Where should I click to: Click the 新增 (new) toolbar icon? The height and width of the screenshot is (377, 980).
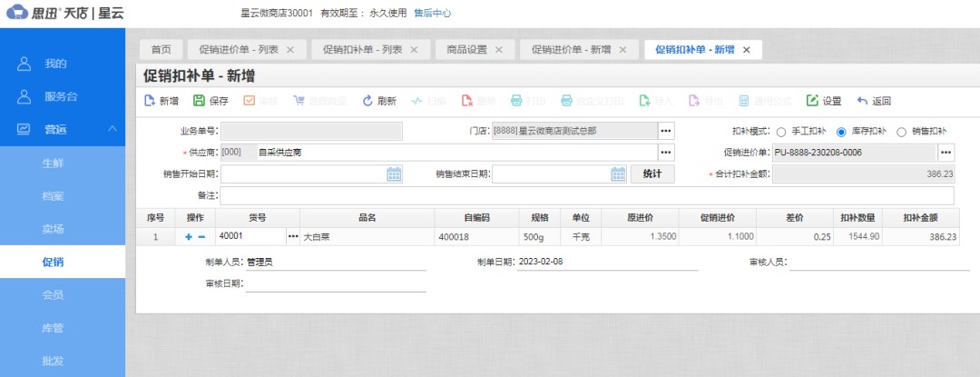tap(150, 101)
